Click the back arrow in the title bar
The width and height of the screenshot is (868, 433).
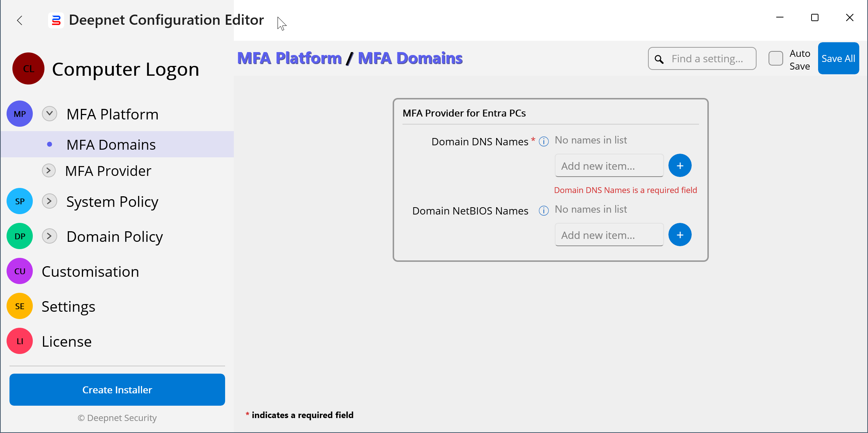point(20,20)
